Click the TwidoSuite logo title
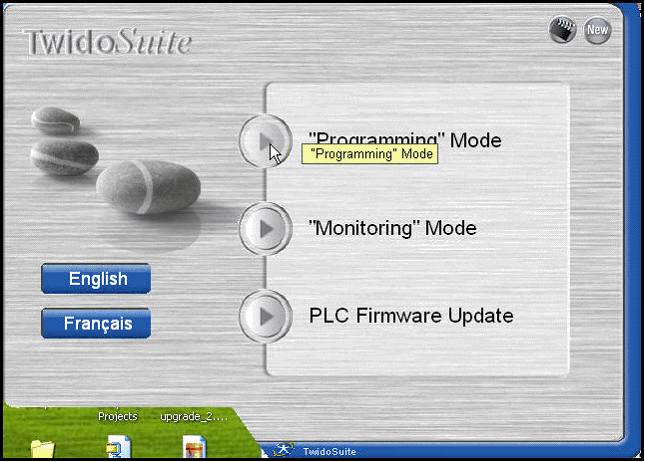The width and height of the screenshot is (645, 462). click(108, 42)
